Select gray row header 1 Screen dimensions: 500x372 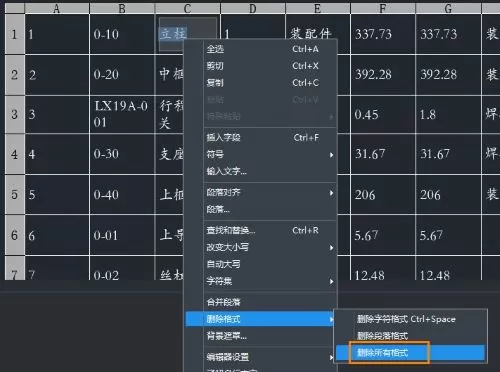click(x=15, y=34)
